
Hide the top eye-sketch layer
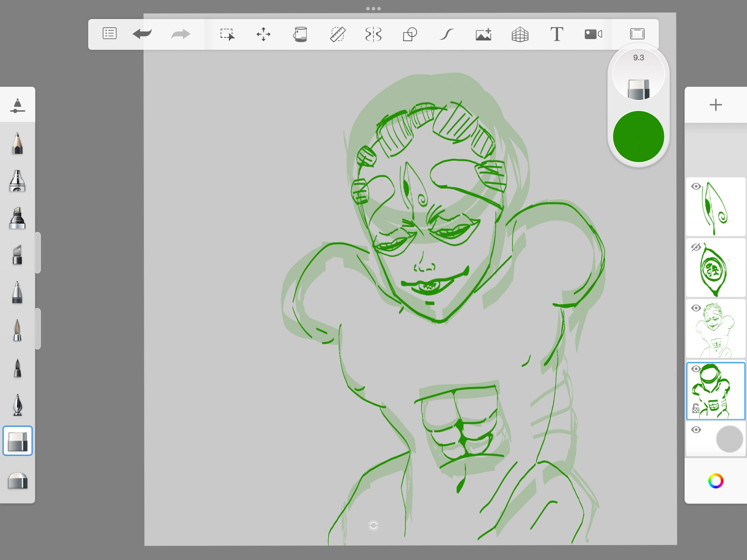click(696, 187)
